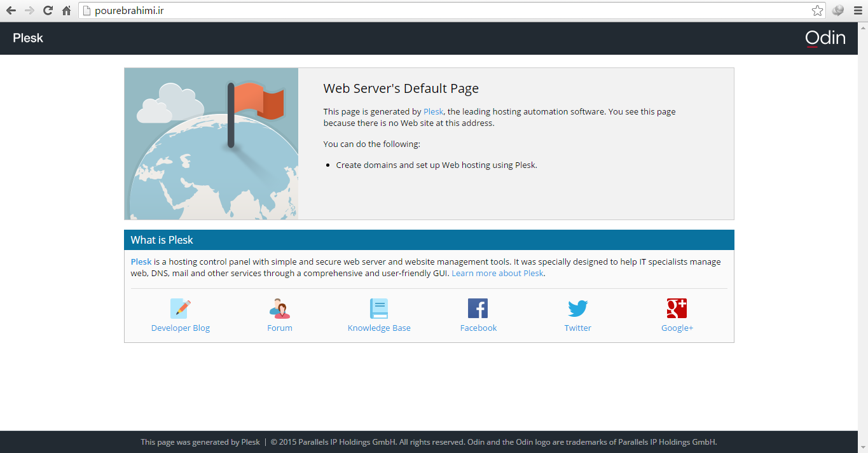Click the Odin logo in the header

(825, 38)
